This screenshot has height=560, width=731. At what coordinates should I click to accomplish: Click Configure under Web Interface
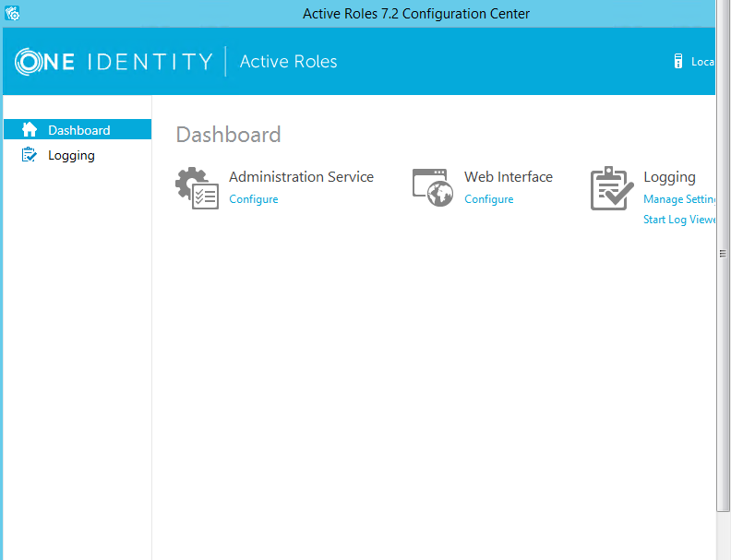click(x=489, y=199)
